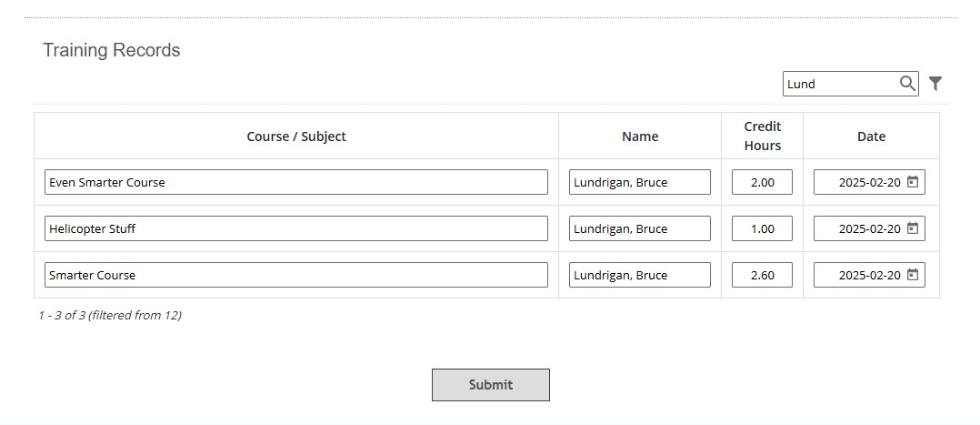Click the 2.00 credit hours field
The image size is (980, 425).
pyautogui.click(x=763, y=182)
